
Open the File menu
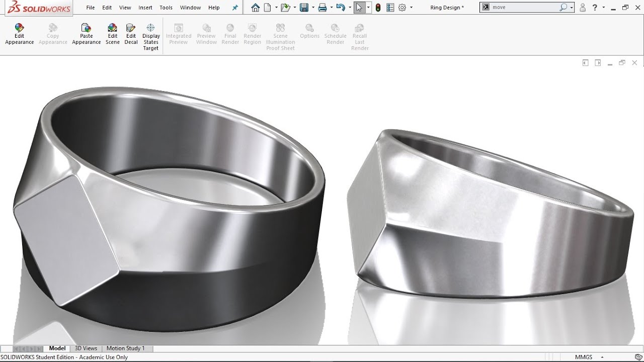[x=91, y=8]
